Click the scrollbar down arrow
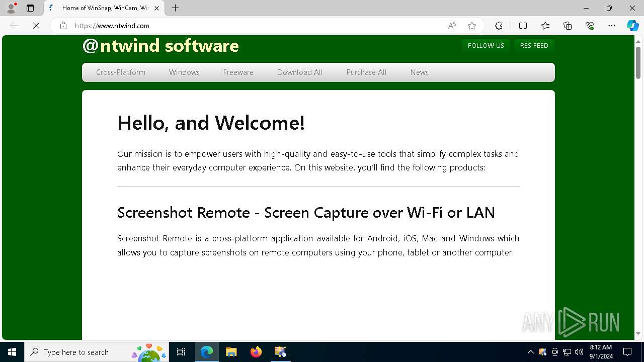 click(x=638, y=334)
